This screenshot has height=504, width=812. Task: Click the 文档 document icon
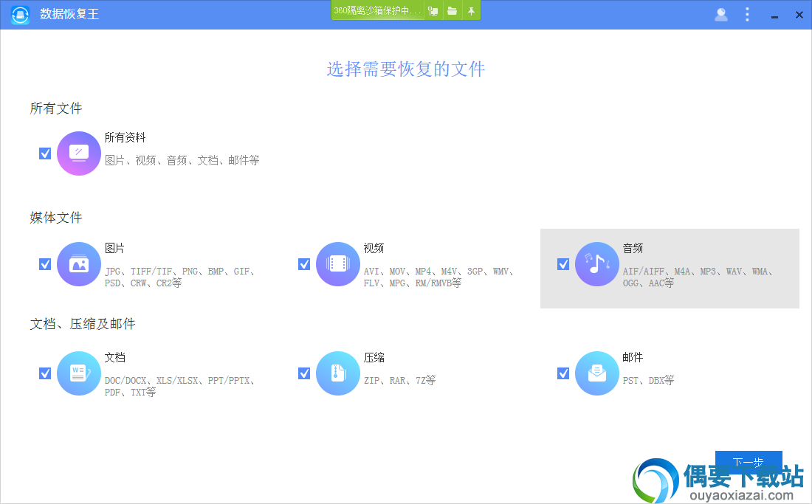79,373
